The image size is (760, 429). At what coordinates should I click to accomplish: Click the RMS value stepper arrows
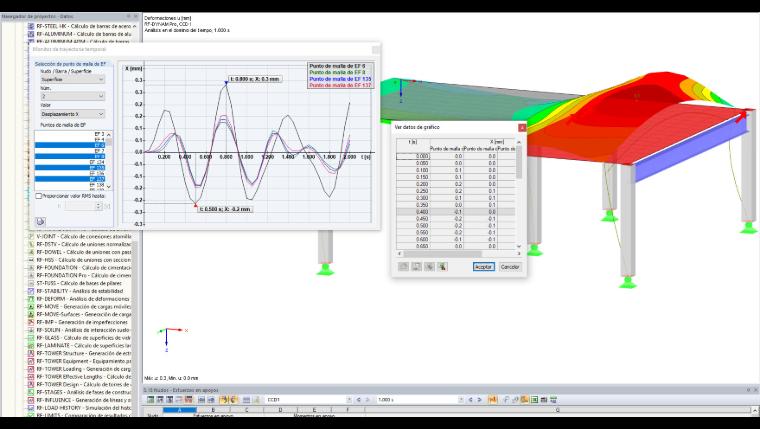click(x=98, y=206)
